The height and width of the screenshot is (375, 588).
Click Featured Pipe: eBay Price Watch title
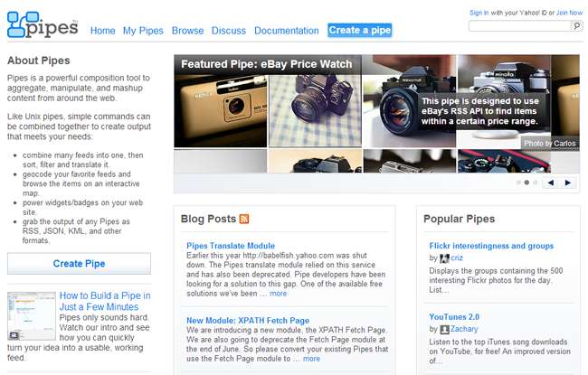point(267,64)
